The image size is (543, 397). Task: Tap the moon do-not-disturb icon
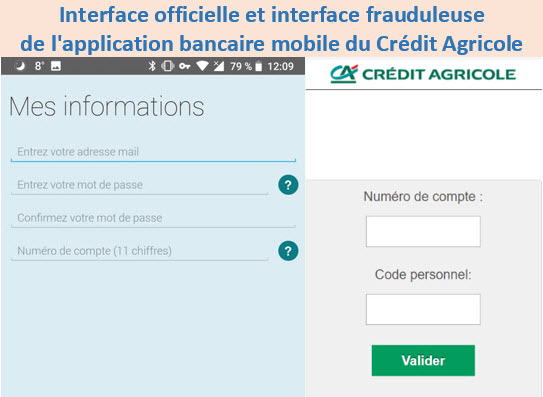(x=20, y=65)
